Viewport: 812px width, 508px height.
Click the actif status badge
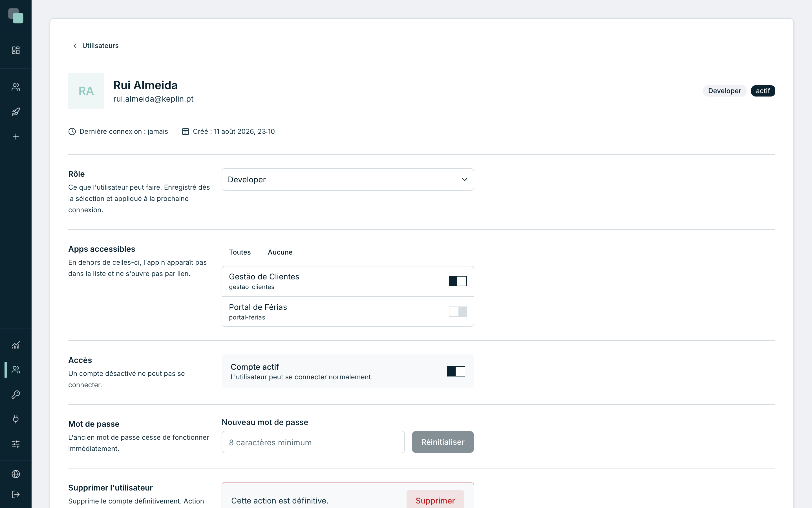point(763,91)
